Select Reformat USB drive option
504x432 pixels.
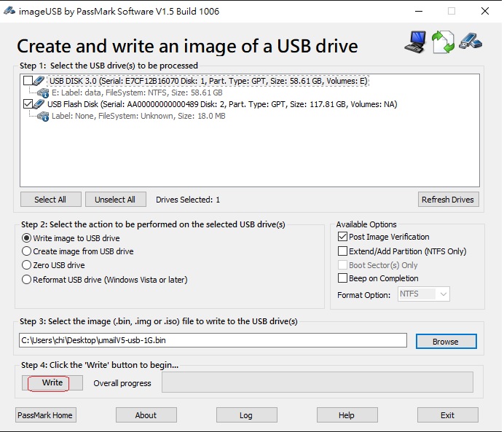(x=27, y=280)
